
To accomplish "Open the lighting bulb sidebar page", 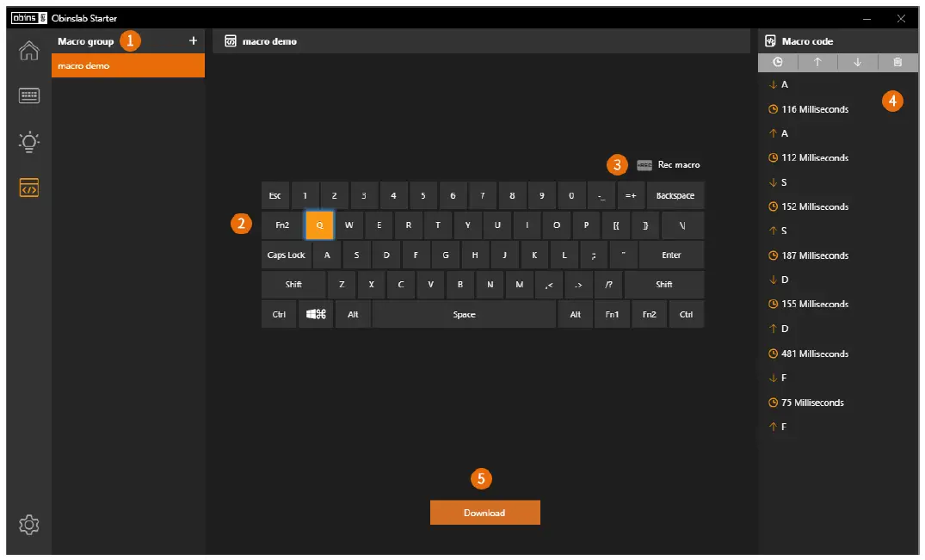I will pyautogui.click(x=29, y=142).
